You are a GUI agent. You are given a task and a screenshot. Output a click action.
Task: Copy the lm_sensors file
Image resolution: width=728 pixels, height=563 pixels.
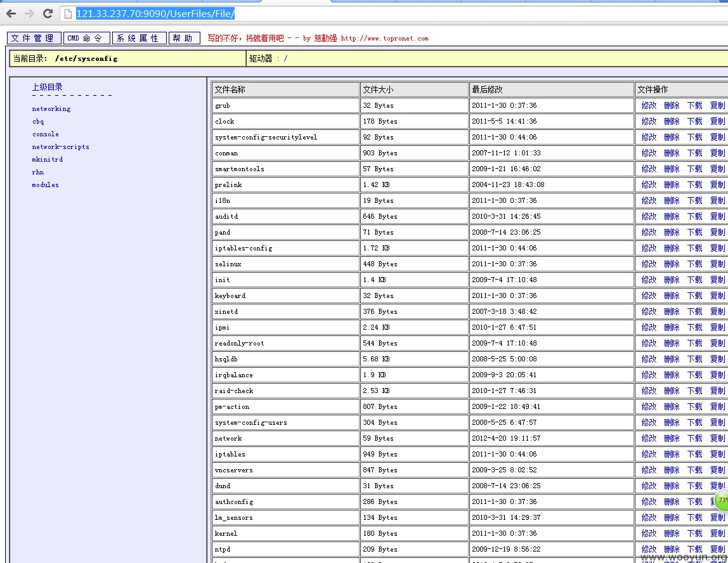pyautogui.click(x=718, y=517)
